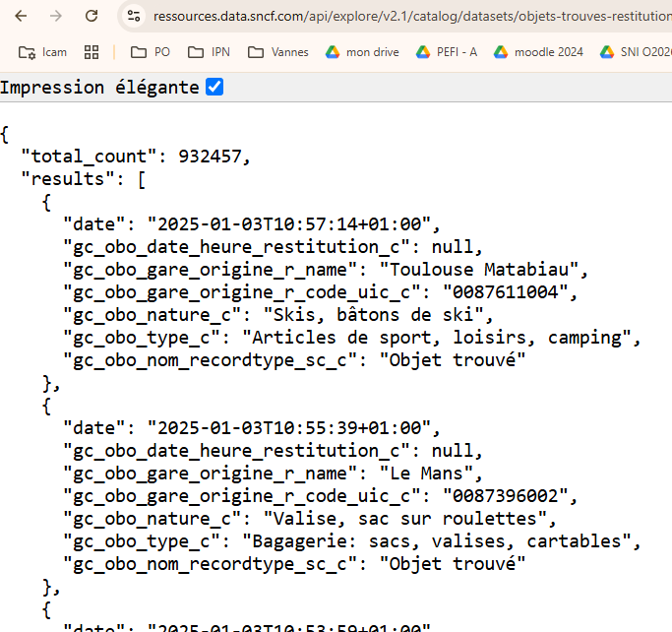
Task: Click the "Valise, sac sur roulettes" value
Action: (405, 519)
